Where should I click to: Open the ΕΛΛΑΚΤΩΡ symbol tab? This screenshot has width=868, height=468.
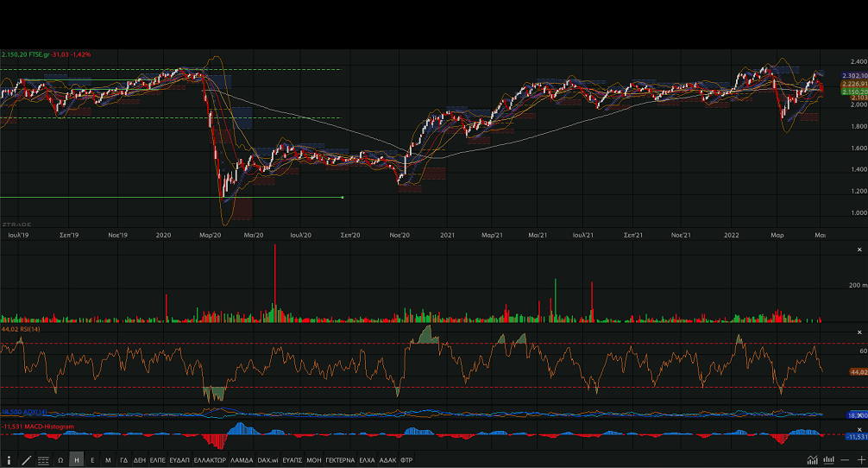coord(210,460)
